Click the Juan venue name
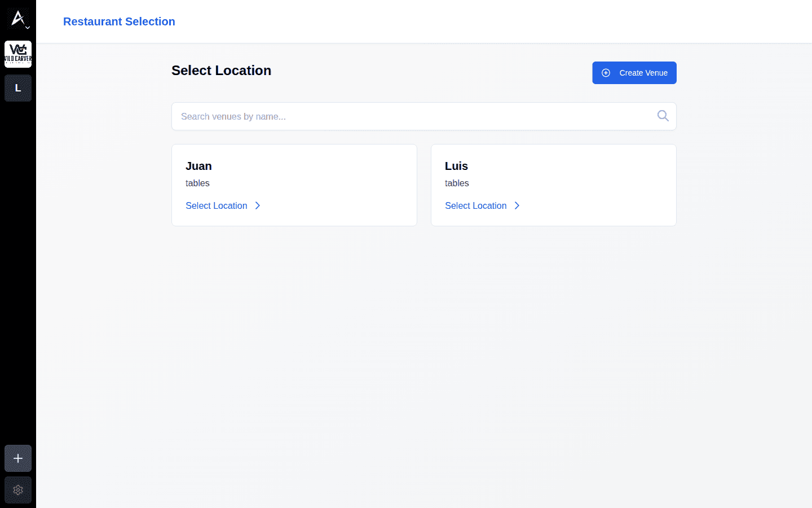The height and width of the screenshot is (508, 812). [x=198, y=166]
